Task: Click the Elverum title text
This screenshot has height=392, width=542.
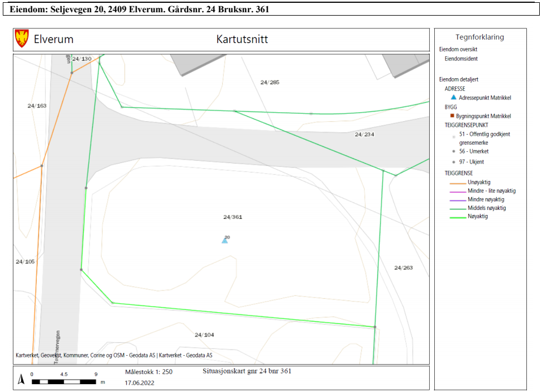Action: (54, 39)
